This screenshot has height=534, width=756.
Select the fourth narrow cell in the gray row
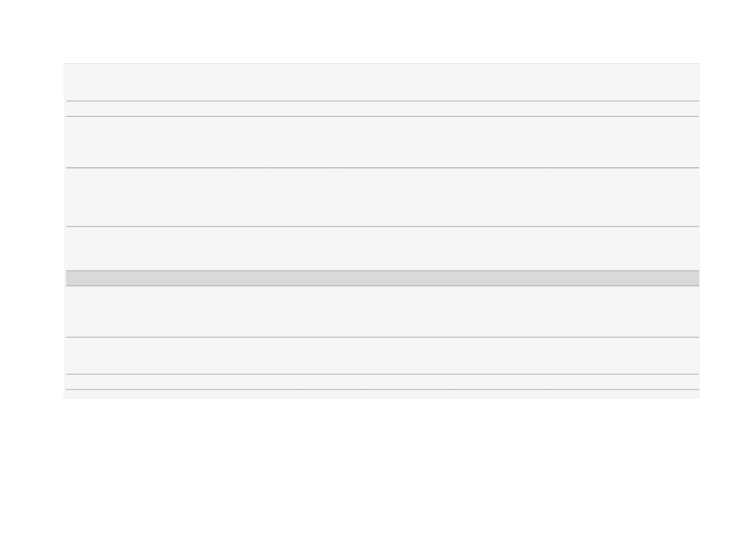[x=319, y=278]
